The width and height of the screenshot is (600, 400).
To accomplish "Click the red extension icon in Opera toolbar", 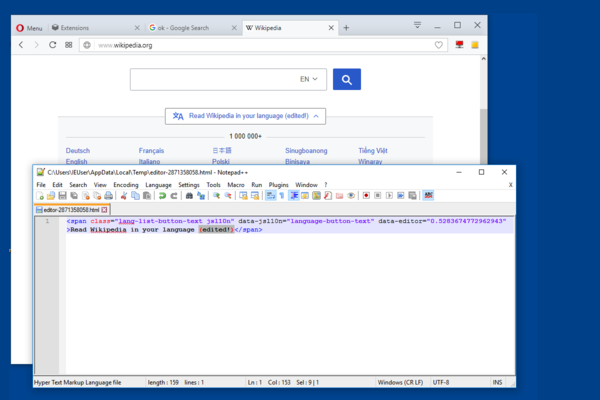I will (x=459, y=45).
